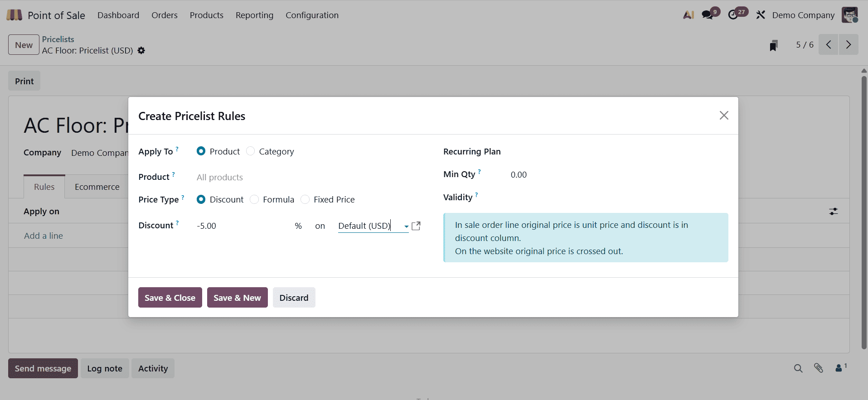
Task: Click the Apply To help question mark
Action: click(x=177, y=149)
